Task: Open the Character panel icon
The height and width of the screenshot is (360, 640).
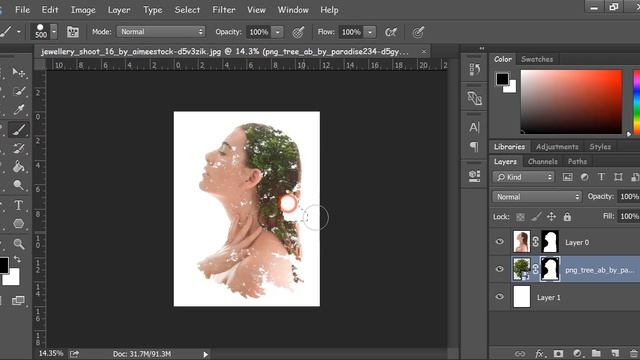Action: (474, 127)
